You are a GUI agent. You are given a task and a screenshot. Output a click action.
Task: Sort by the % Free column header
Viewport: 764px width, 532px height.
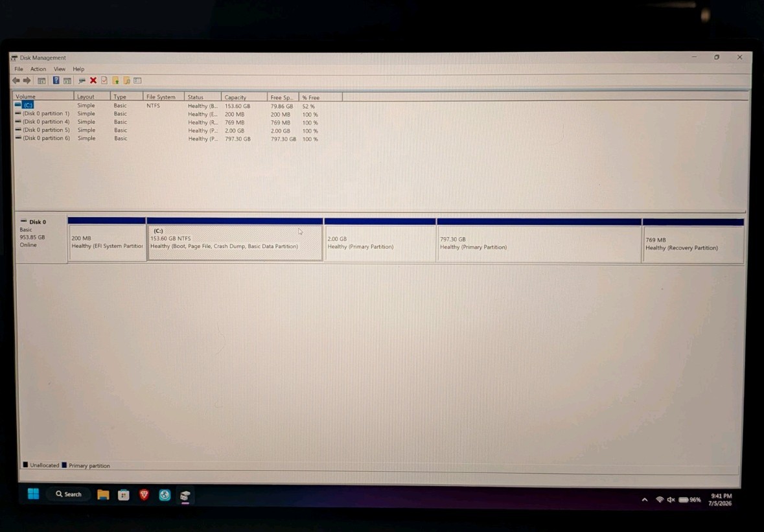pyautogui.click(x=321, y=97)
